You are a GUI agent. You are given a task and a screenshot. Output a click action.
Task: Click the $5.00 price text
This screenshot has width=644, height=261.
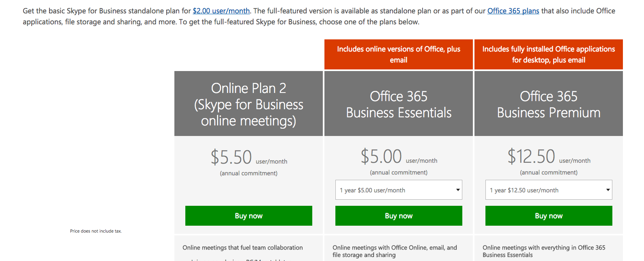pos(381,156)
